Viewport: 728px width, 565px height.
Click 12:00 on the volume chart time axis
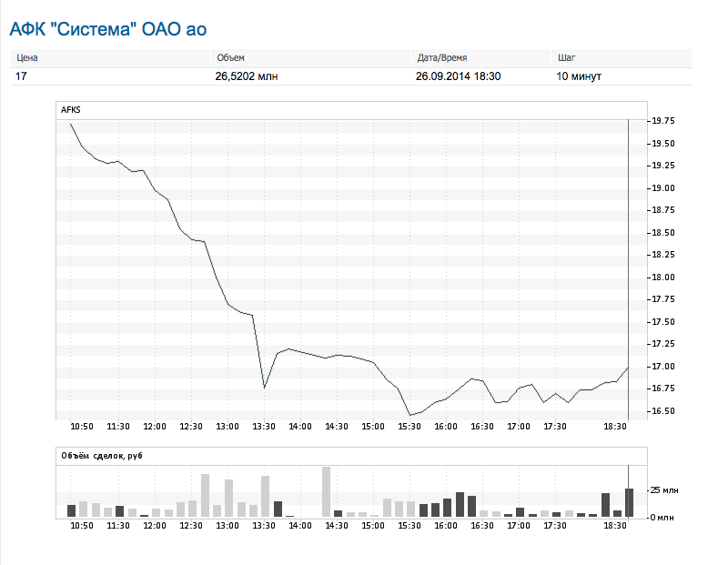(x=155, y=526)
